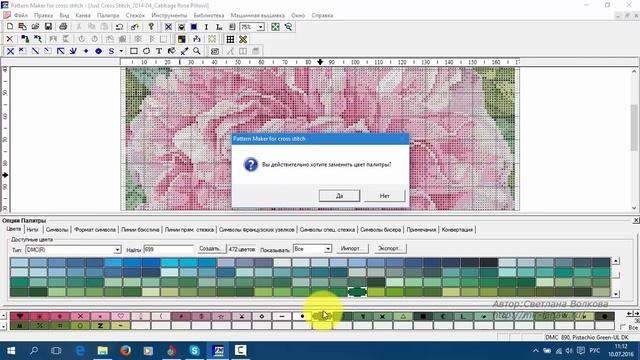Switch to the Символы tab
Screen dimensions: 640x360
click(x=57, y=230)
